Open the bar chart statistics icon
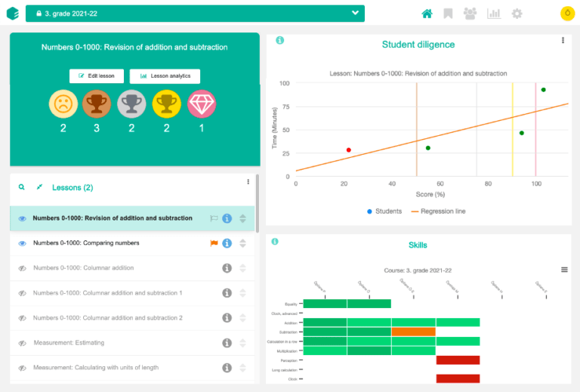Screen dimensions: 580x392 point(494,14)
